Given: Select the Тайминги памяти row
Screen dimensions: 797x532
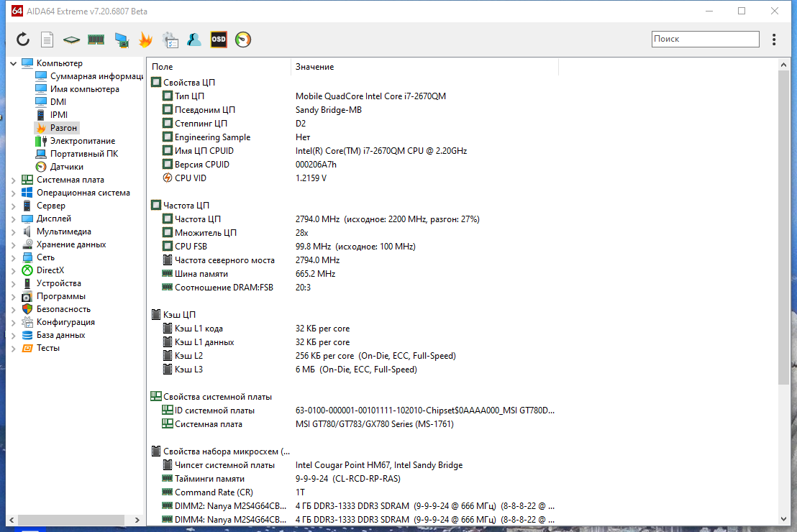Looking at the screenshot, I should (352, 479).
